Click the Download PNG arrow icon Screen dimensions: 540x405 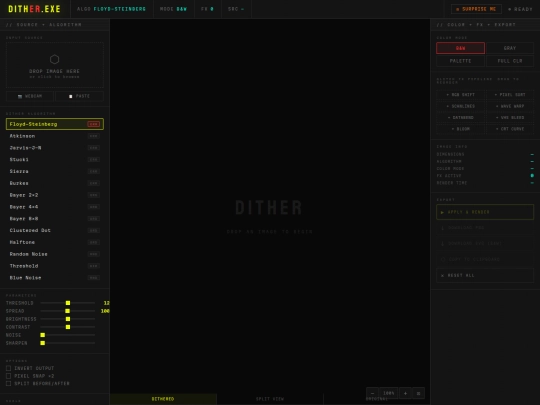click(x=443, y=228)
